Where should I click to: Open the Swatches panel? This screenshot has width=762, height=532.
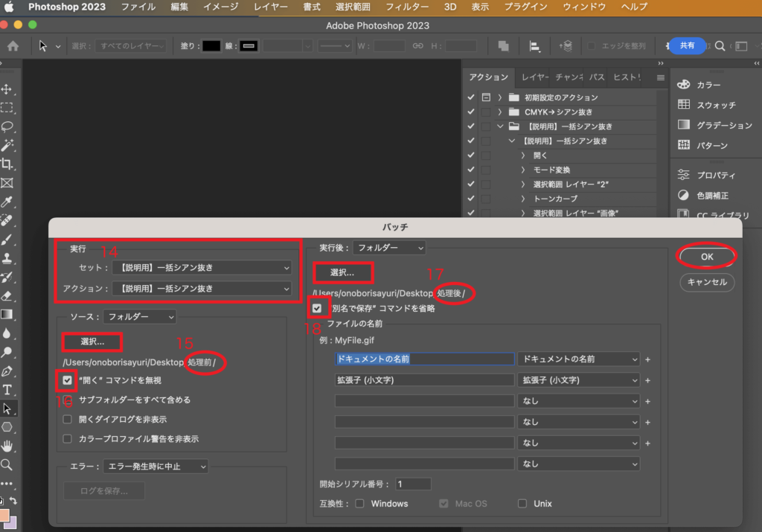pos(707,105)
